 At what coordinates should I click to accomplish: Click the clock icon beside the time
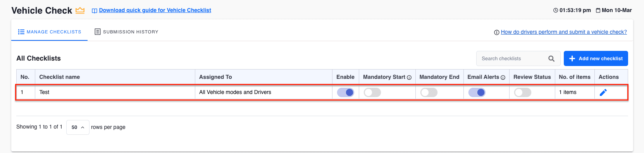click(556, 10)
